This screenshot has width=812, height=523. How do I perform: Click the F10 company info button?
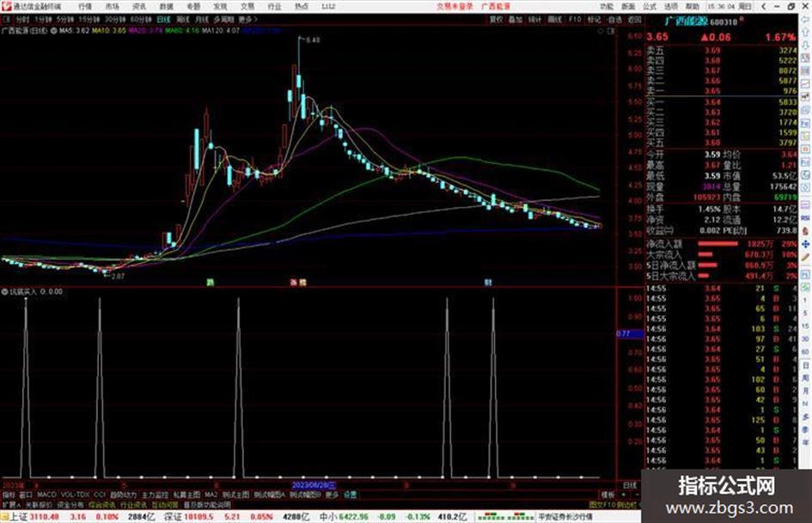tap(575, 19)
